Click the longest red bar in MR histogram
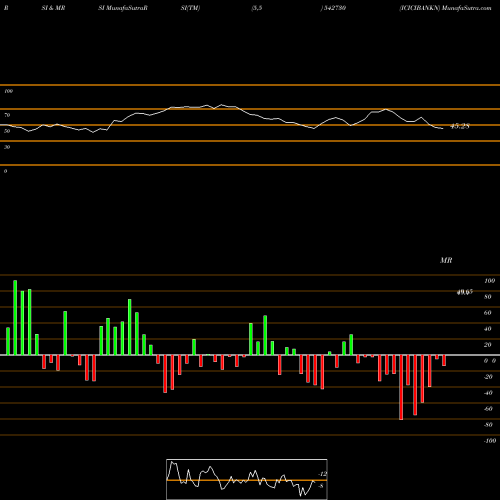 click(x=401, y=387)
